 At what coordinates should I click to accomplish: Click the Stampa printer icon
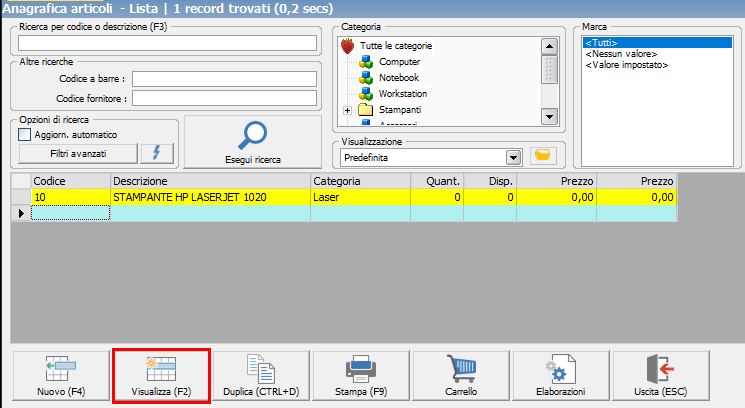[361, 369]
